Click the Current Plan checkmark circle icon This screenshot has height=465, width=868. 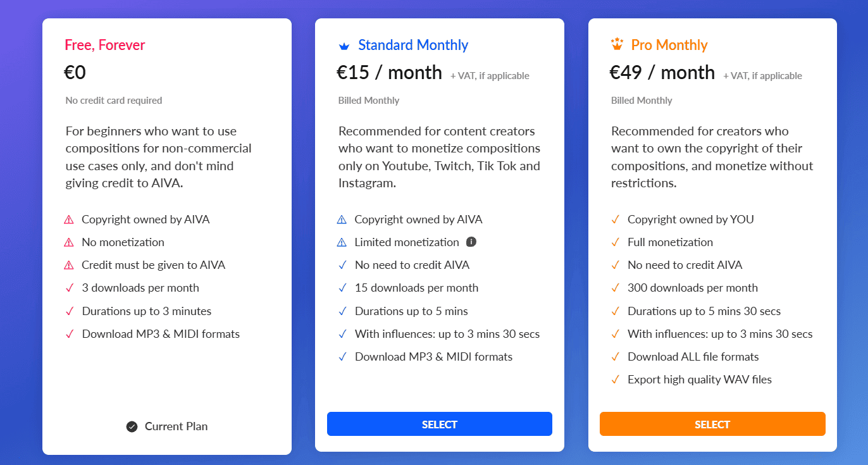coord(132,426)
